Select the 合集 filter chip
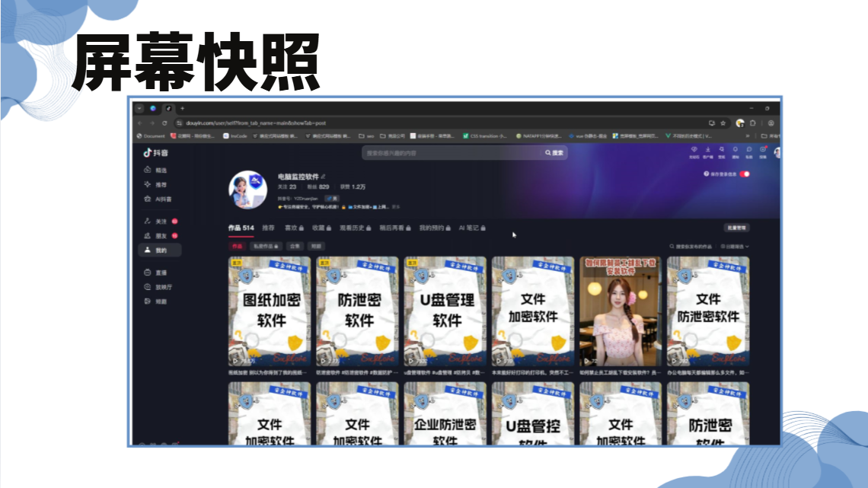868x488 pixels. pos(295,246)
